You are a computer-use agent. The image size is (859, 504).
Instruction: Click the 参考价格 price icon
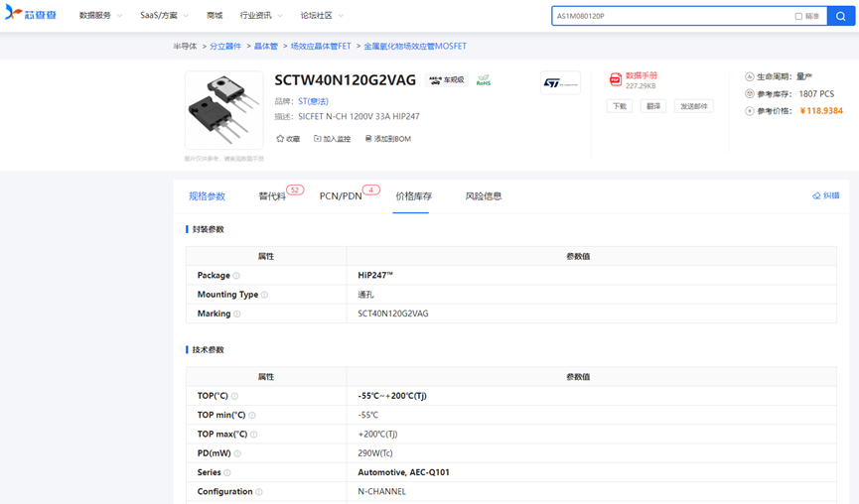coord(750,111)
